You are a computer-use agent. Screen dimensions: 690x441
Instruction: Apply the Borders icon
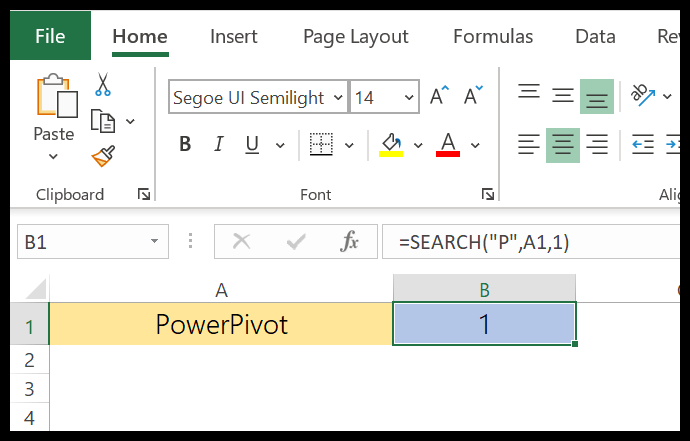(321, 144)
